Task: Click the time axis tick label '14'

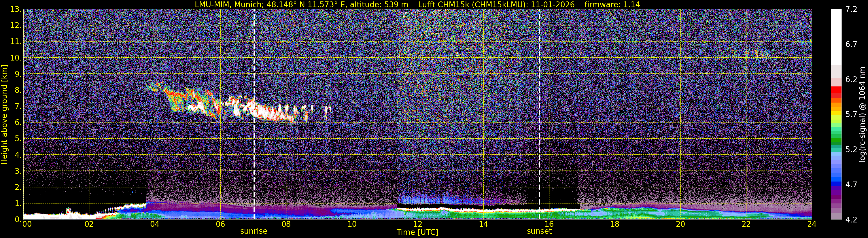Action: (x=483, y=224)
